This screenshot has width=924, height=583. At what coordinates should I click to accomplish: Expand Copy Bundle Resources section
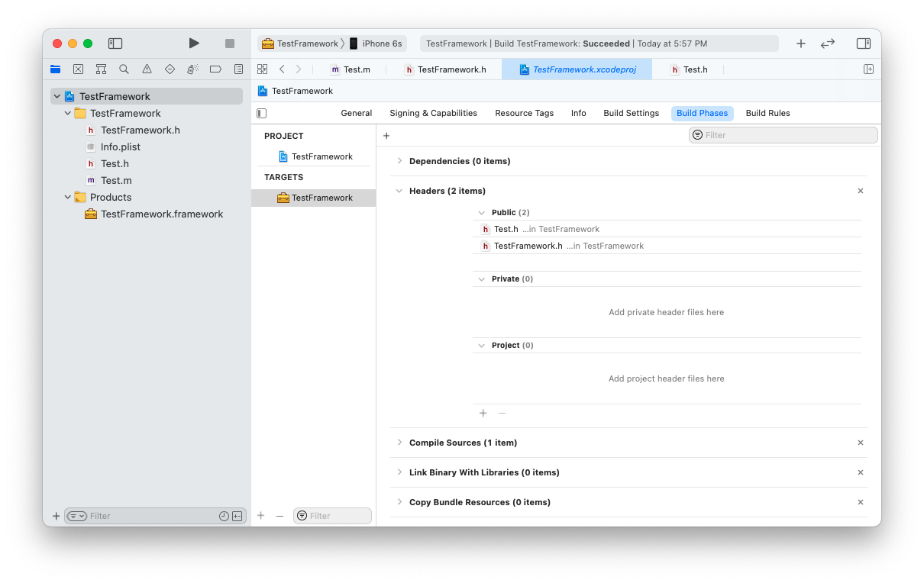click(x=399, y=502)
